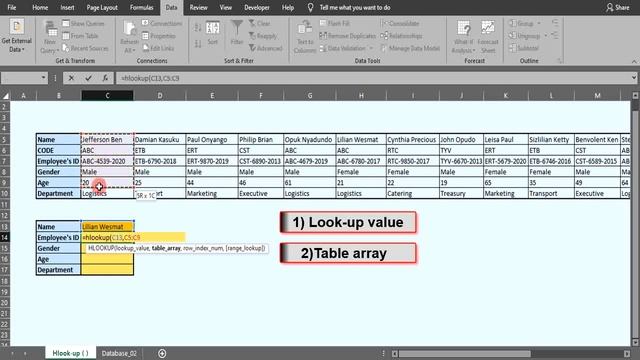The height and width of the screenshot is (360, 640).
Task: Click Consolidate
Action: coord(400,24)
